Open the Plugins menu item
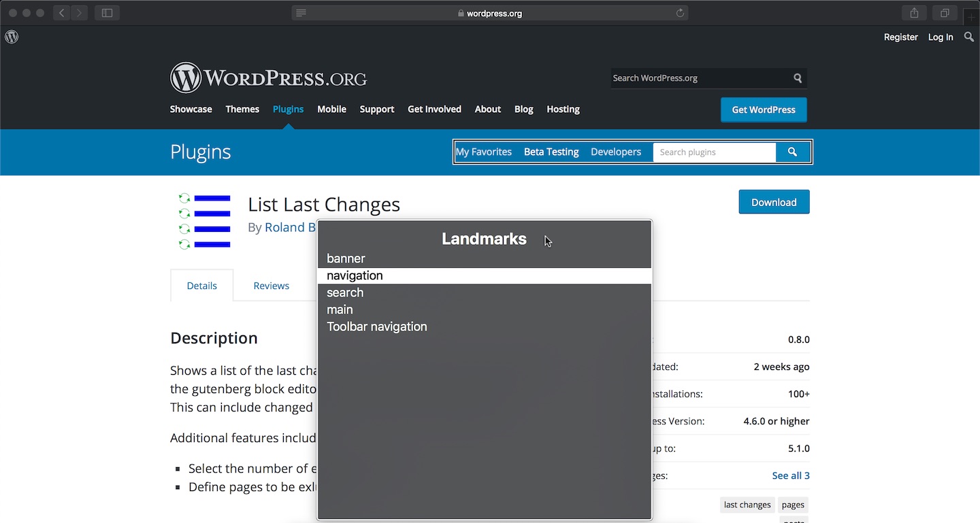This screenshot has height=523, width=980. [x=289, y=109]
